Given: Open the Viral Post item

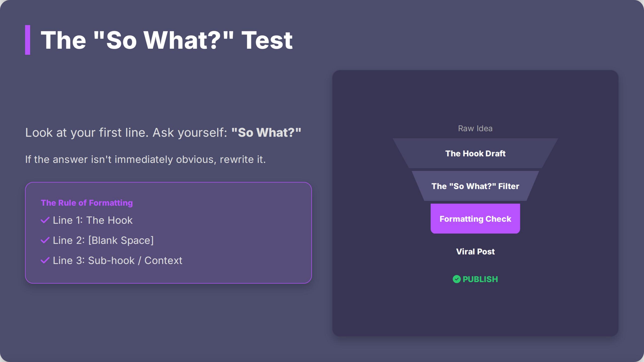Looking at the screenshot, I should tap(475, 251).
